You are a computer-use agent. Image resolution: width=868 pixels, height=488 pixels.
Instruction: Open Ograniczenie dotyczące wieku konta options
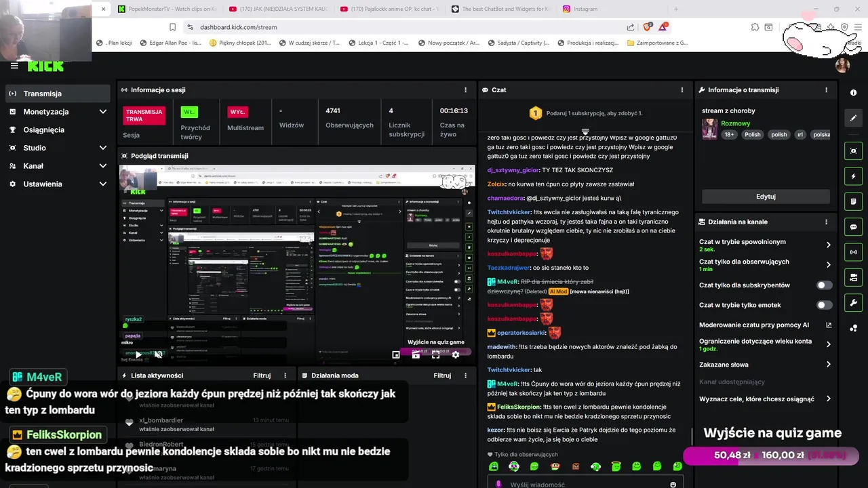[x=765, y=344]
